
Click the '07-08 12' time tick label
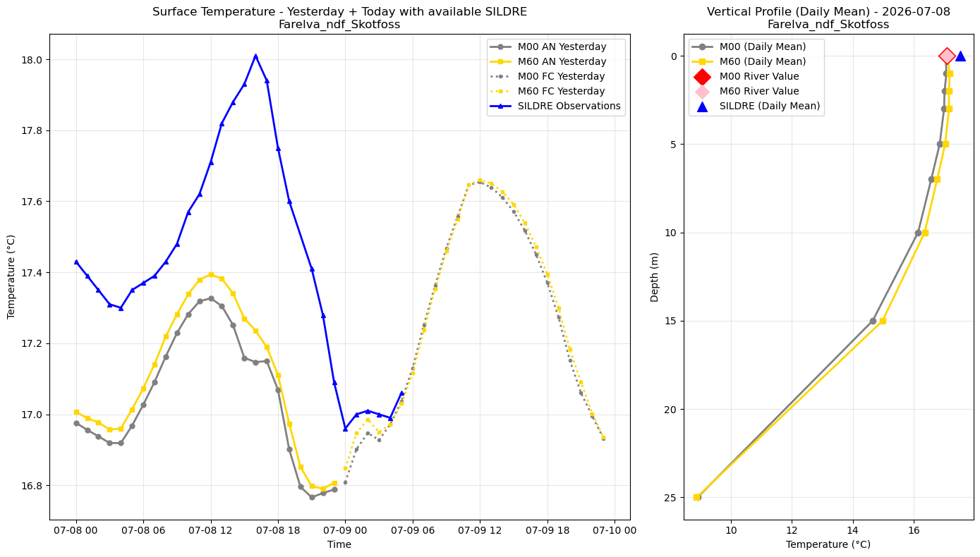pos(210,530)
